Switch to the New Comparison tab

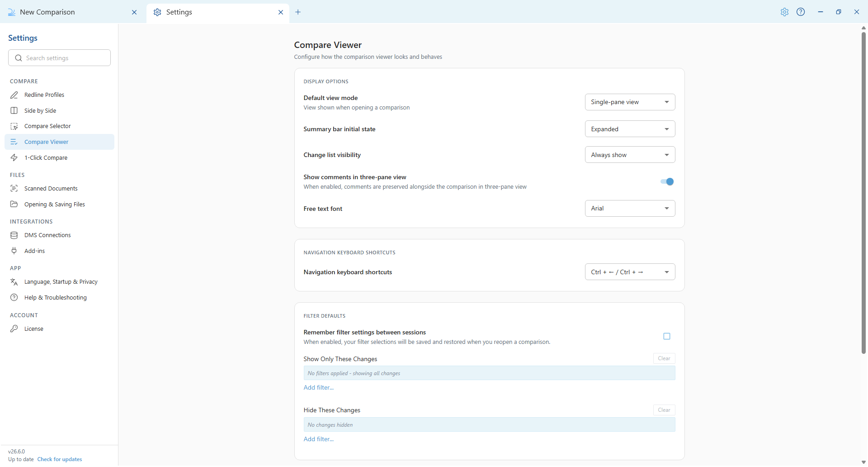click(72, 12)
